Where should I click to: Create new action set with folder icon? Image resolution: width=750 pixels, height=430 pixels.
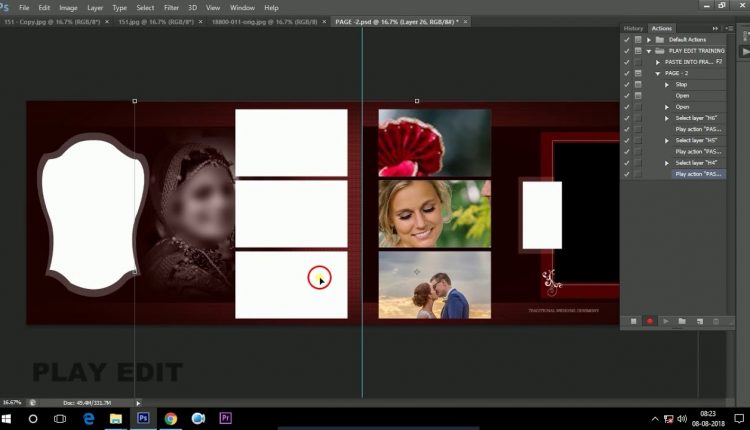pyautogui.click(x=682, y=321)
